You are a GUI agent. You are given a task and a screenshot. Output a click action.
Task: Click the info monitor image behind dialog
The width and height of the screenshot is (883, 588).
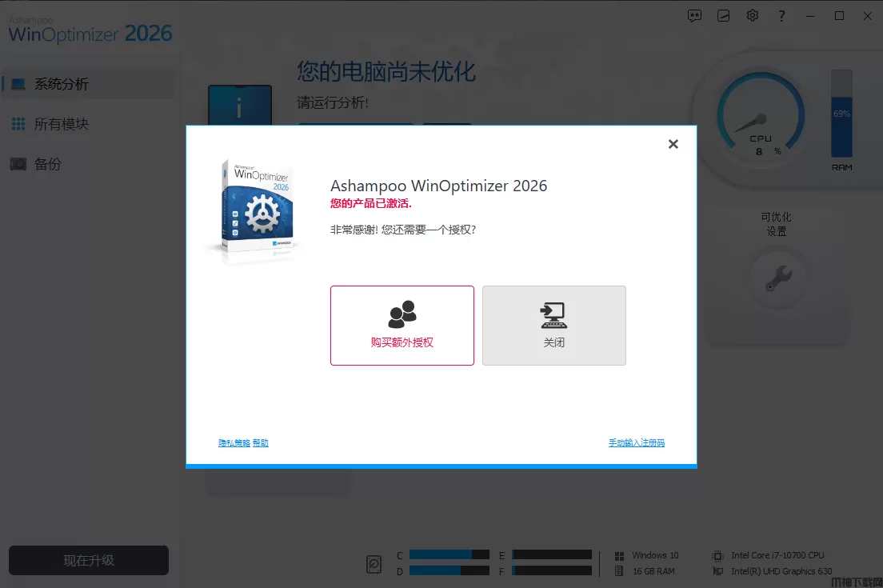tap(240, 106)
